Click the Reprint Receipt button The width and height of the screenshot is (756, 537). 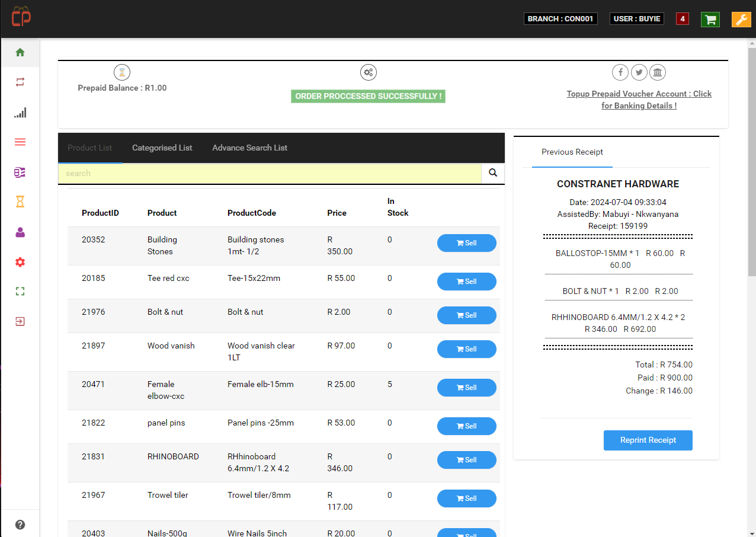[x=648, y=440]
